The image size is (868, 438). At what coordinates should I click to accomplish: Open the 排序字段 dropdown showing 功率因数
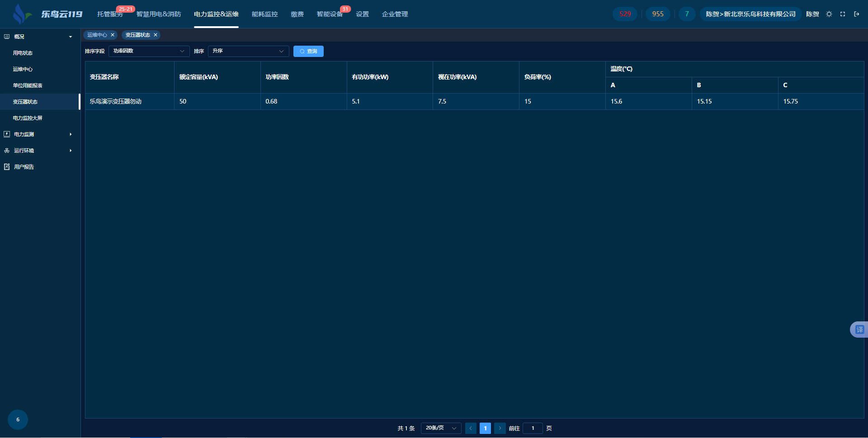(149, 51)
